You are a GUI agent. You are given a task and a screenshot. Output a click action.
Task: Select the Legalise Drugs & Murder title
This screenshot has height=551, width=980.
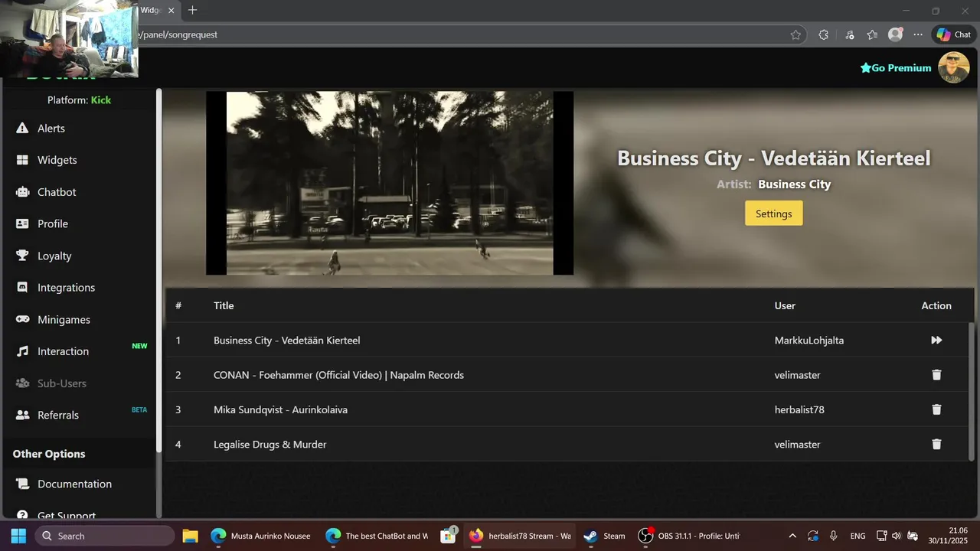click(270, 444)
